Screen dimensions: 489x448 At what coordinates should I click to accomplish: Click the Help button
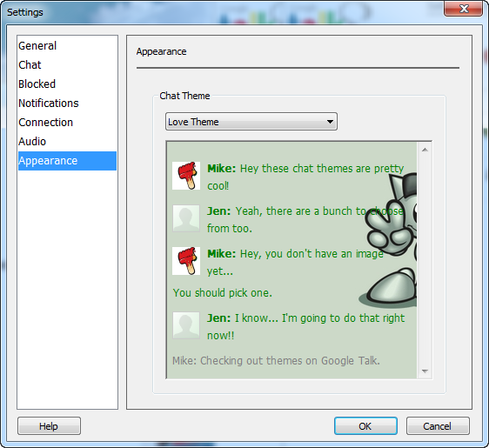click(49, 426)
